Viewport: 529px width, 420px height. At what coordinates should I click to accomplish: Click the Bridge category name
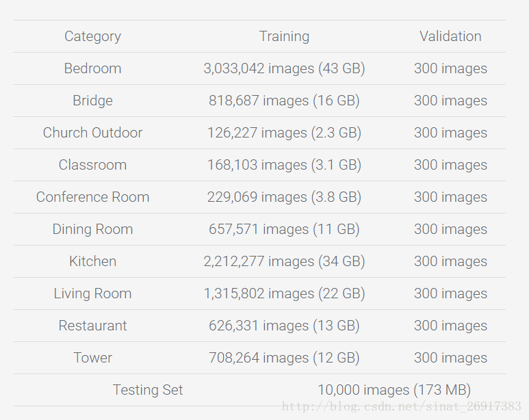[x=92, y=101]
